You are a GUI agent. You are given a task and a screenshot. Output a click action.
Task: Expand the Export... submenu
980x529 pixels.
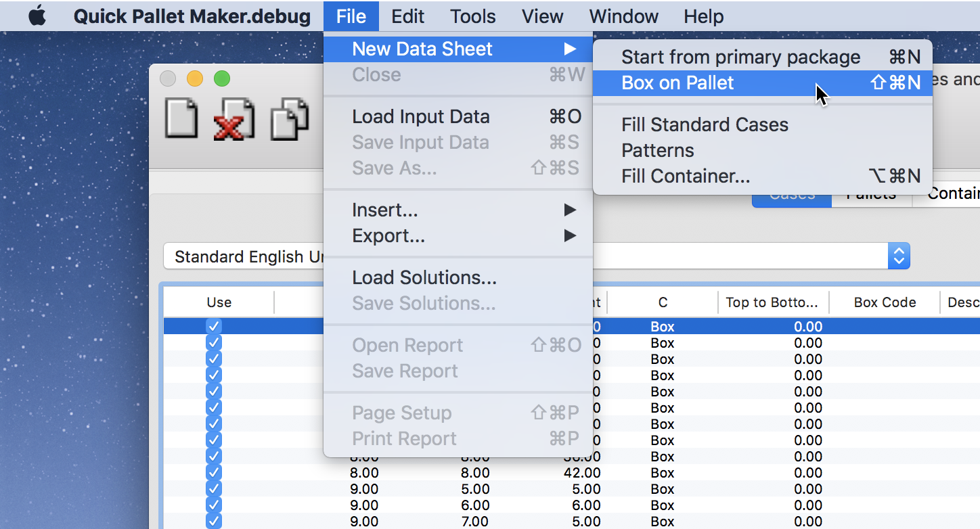click(458, 235)
